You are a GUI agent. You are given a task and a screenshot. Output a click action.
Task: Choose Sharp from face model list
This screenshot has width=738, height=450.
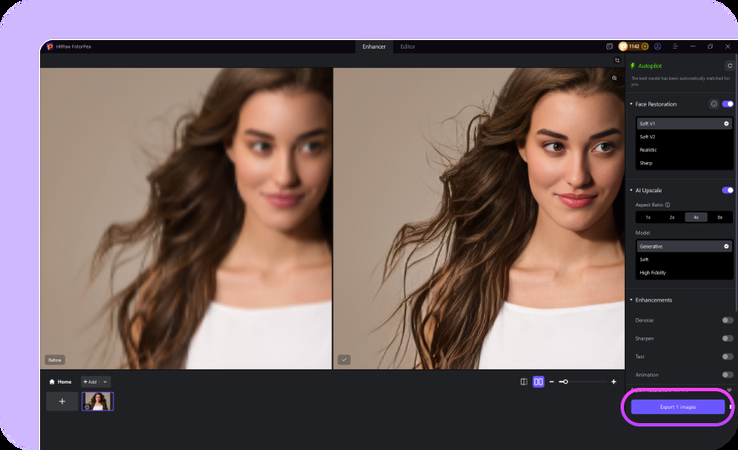(684, 163)
